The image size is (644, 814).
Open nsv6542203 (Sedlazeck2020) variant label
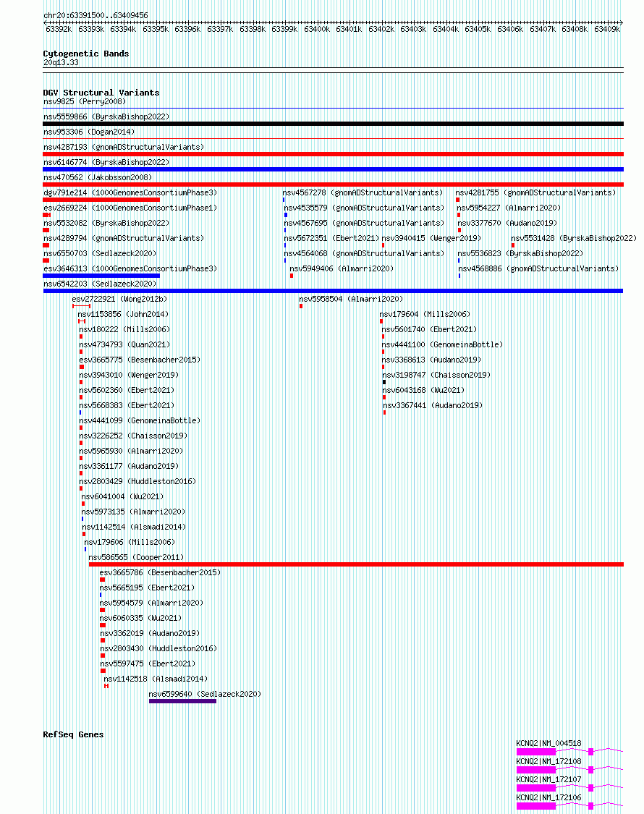point(100,284)
